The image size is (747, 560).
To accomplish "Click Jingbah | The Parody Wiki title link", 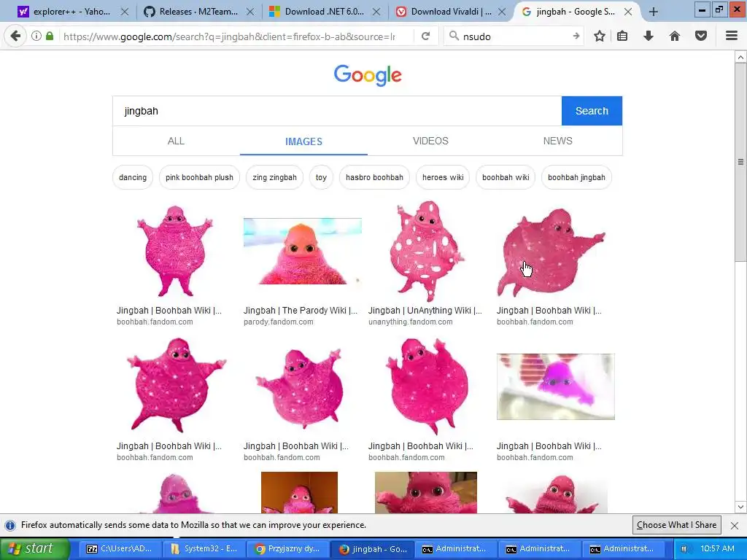I will 300,311.
